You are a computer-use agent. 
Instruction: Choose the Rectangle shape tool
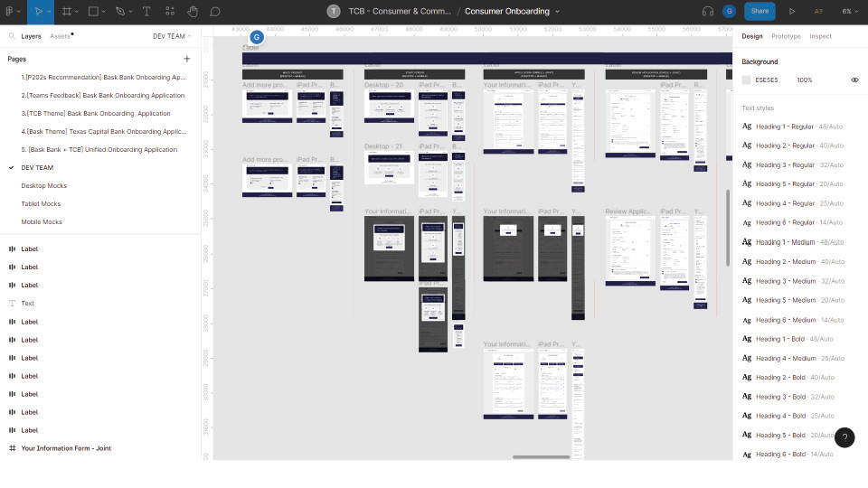93,12
